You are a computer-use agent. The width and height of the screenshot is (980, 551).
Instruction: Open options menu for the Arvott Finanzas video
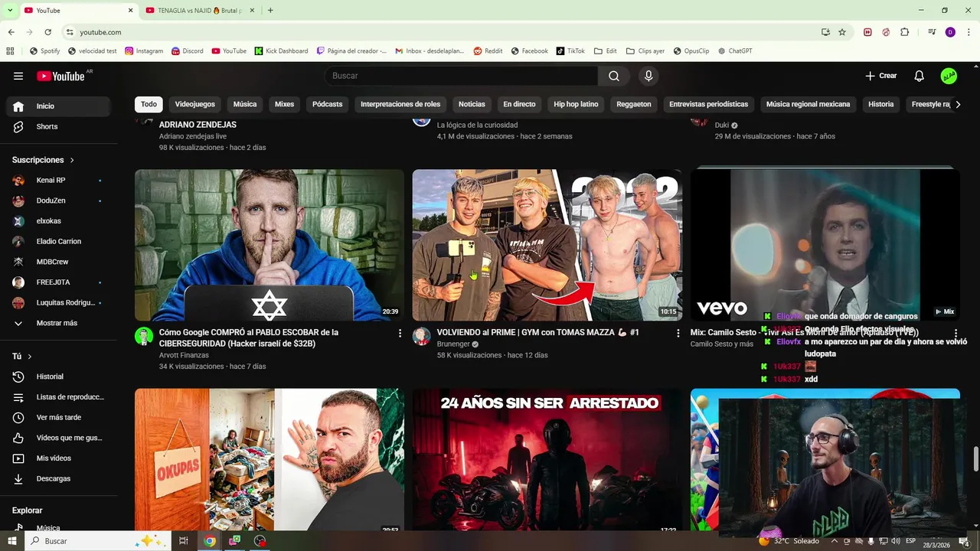pos(400,333)
